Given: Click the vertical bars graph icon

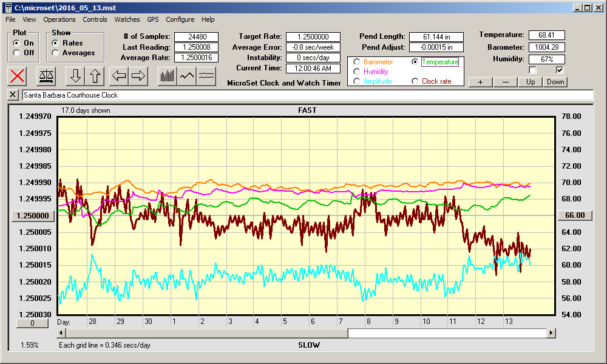Looking at the screenshot, I should coord(168,76).
